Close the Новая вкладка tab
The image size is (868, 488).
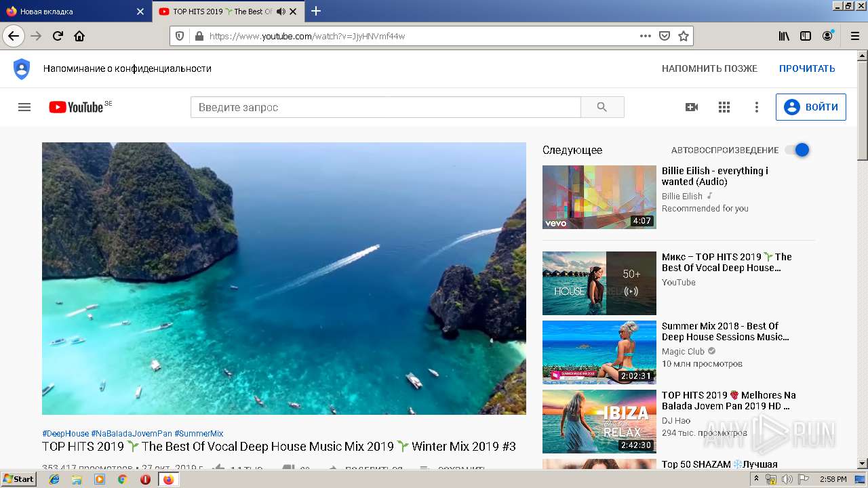pyautogui.click(x=140, y=12)
